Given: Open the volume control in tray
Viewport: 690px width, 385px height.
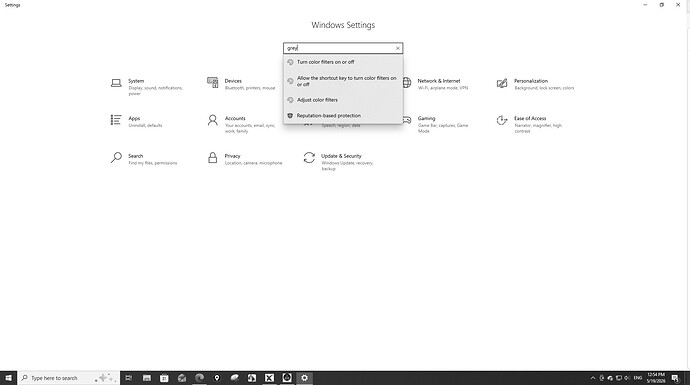Looking at the screenshot, I should [627, 378].
